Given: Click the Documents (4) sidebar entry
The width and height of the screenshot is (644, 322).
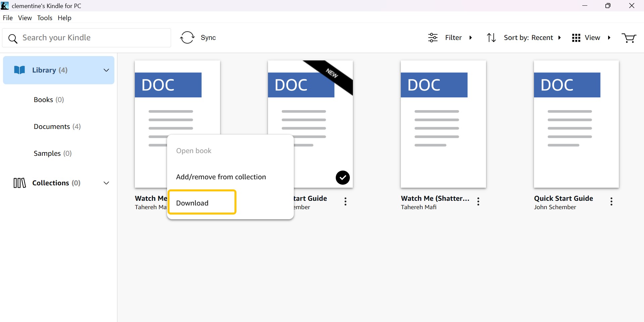Looking at the screenshot, I should click(x=57, y=127).
